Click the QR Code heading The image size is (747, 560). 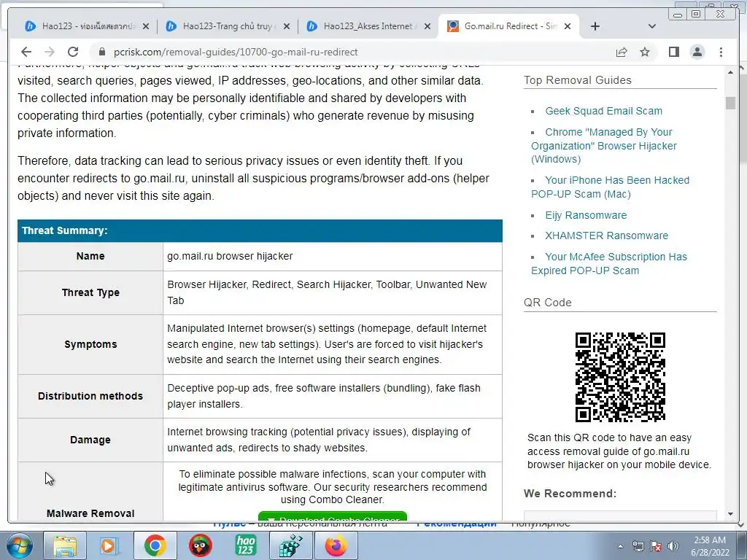pos(547,303)
